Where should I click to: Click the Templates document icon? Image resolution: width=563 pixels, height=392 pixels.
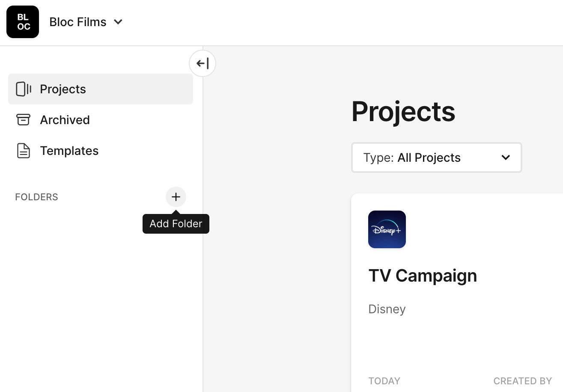tap(24, 151)
